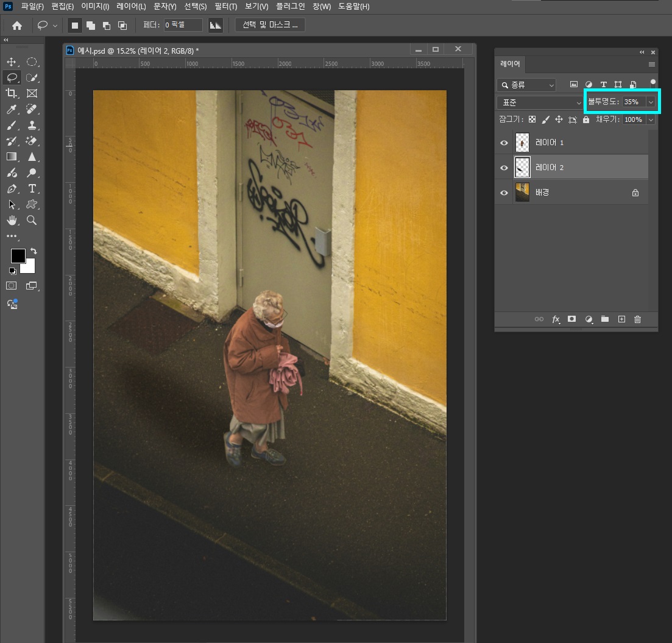Open the 표준 blend mode dropdown
The image size is (672, 643).
coord(540,102)
